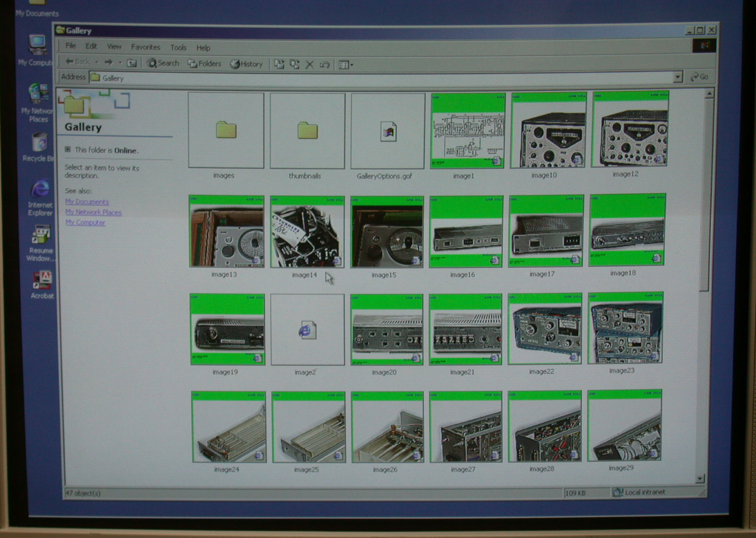This screenshot has width=756, height=538.
Task: Select the image15 thumbnail
Action: pos(387,232)
